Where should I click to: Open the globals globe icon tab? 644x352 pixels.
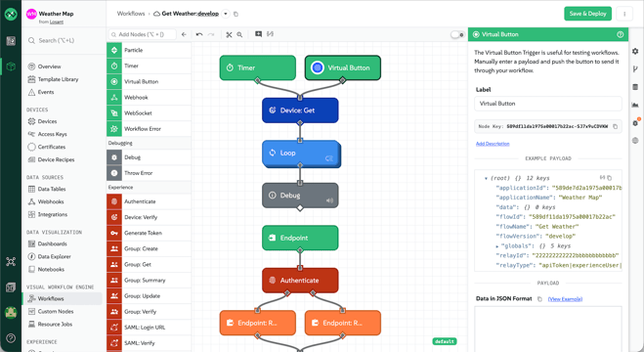[635, 141]
